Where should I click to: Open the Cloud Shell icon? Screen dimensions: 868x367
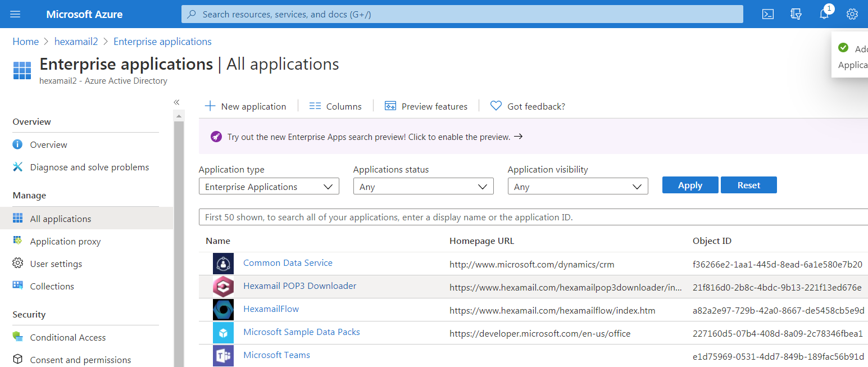point(768,15)
